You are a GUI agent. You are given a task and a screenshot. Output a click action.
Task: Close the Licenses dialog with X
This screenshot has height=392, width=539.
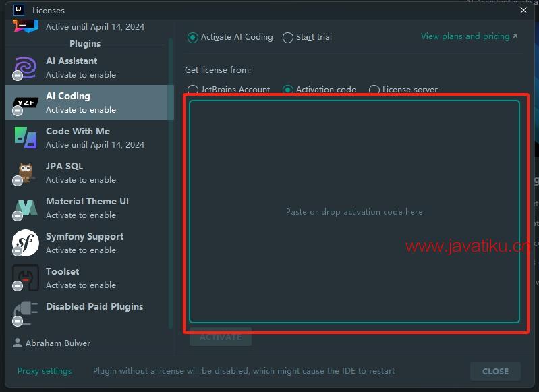(523, 10)
